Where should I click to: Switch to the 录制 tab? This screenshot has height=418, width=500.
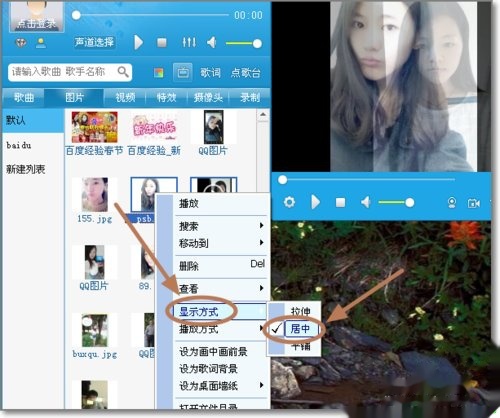coord(250,98)
